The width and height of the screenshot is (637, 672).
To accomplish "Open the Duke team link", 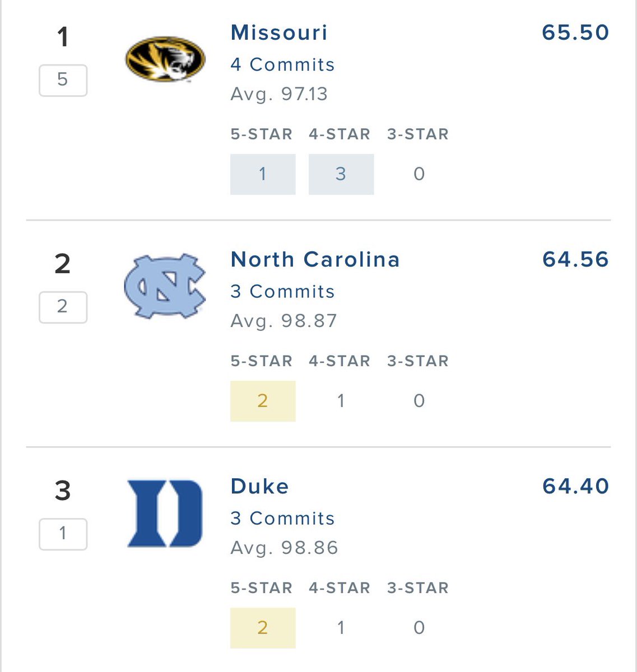I will pyautogui.click(x=260, y=486).
